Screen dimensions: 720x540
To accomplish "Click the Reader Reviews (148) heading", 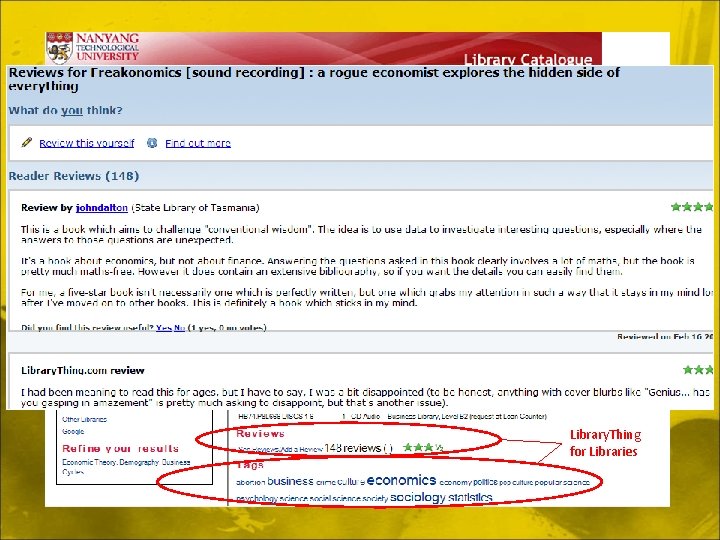I will click(73, 176).
